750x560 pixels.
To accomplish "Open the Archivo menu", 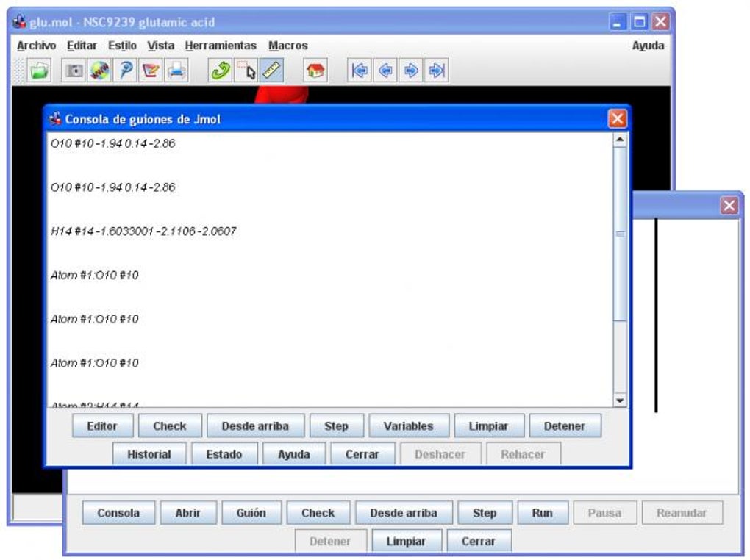I will click(x=36, y=46).
